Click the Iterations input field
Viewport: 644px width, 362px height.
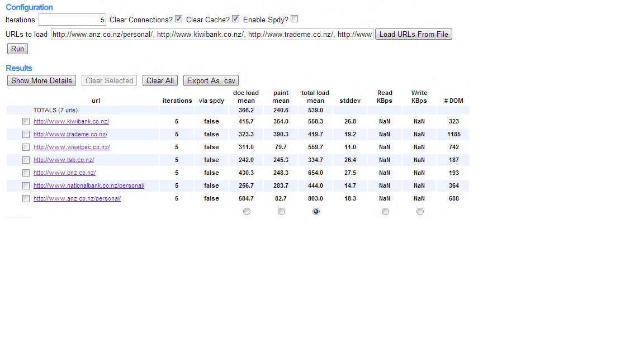[72, 20]
